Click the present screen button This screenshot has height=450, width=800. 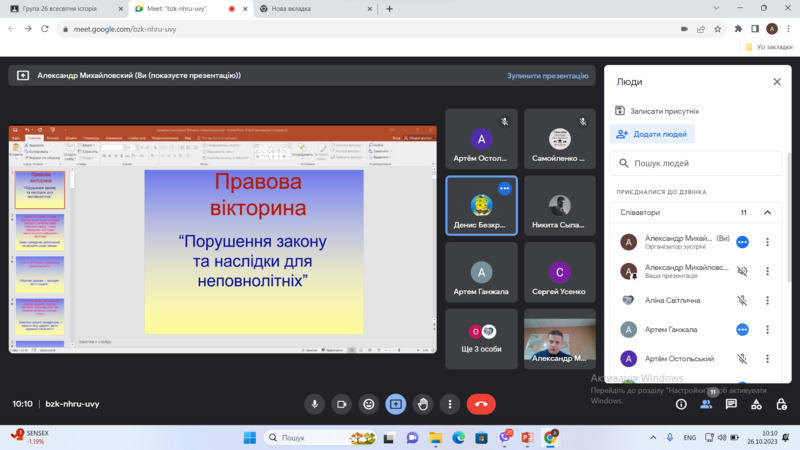tap(396, 404)
